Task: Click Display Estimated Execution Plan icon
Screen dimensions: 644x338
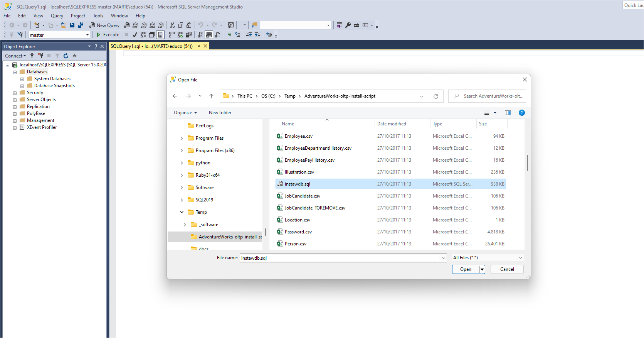Action: coord(143,35)
